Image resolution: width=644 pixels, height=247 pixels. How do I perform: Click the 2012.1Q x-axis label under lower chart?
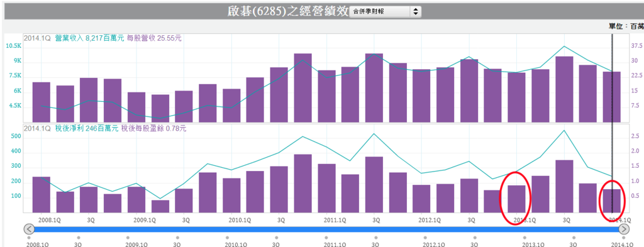coord(430,220)
